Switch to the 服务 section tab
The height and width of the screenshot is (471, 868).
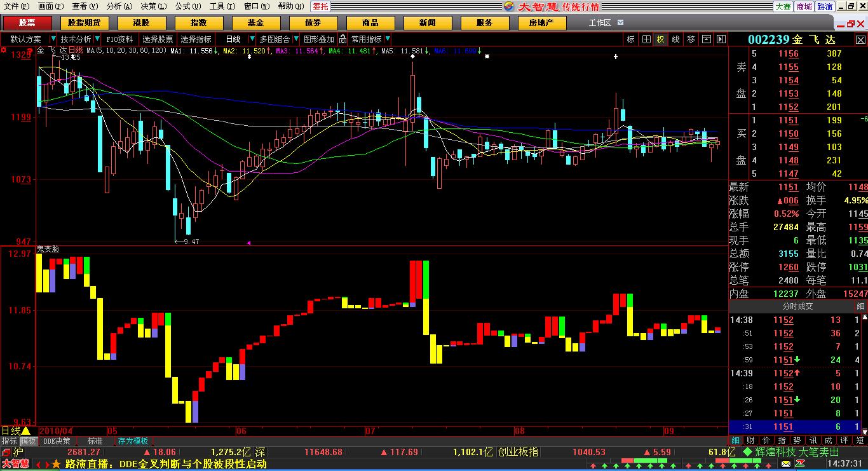484,23
